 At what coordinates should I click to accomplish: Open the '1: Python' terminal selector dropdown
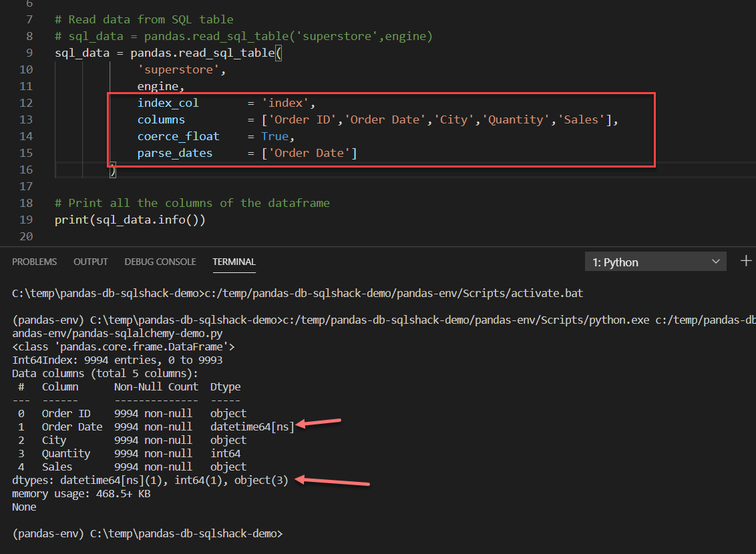tap(654, 262)
